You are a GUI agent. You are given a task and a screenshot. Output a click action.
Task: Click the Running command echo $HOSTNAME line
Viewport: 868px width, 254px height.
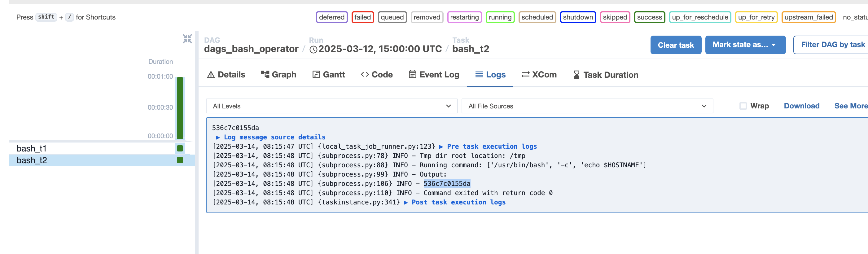point(429,165)
